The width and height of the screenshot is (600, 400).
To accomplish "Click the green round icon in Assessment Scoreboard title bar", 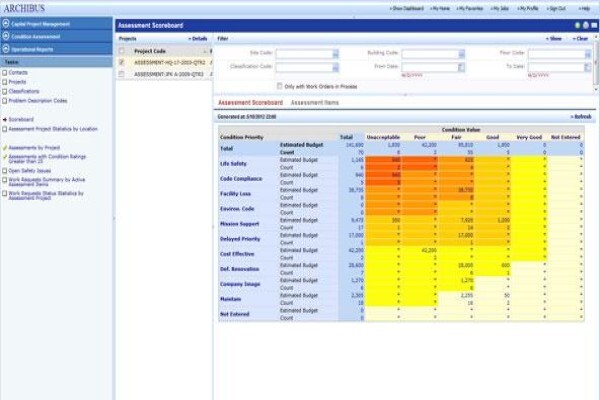I will point(577,25).
